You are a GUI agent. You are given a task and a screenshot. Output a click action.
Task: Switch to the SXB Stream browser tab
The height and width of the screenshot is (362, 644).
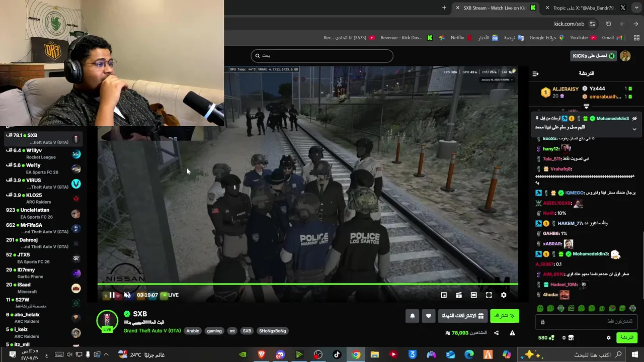[x=496, y=8]
